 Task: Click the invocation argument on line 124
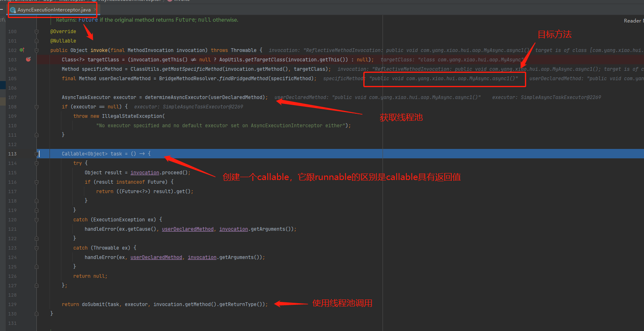[202, 257]
